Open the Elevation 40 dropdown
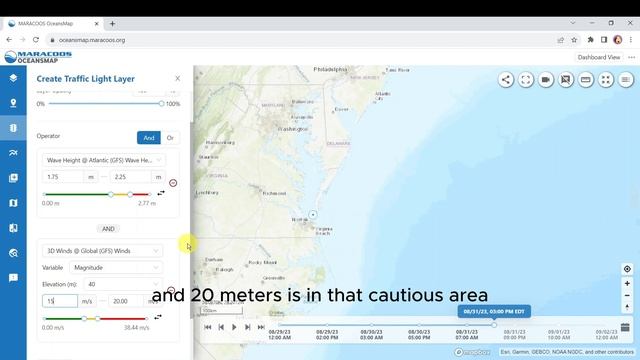Screen dimensions: 640x360 click(122, 284)
